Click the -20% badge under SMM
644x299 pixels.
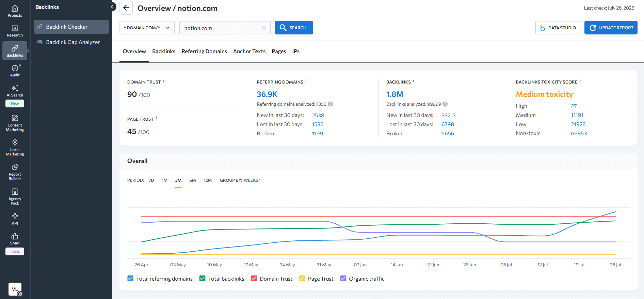pos(15,252)
